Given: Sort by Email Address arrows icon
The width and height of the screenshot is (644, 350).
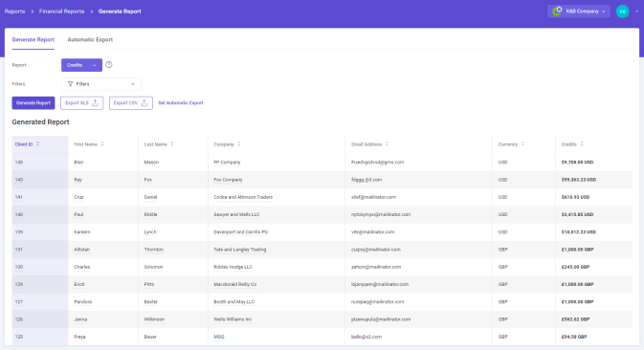Looking at the screenshot, I should [x=387, y=144].
